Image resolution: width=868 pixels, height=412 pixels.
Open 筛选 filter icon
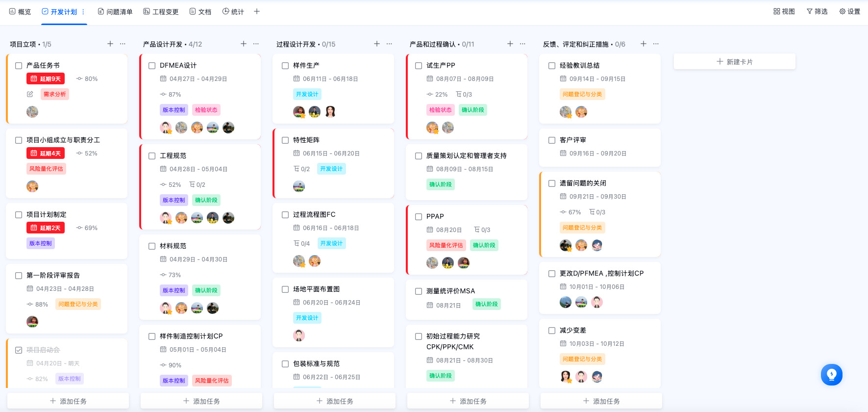pos(810,11)
